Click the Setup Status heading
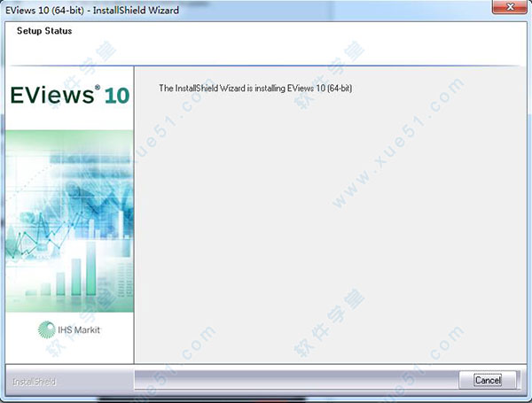Image resolution: width=532 pixels, height=403 pixels. (44, 31)
